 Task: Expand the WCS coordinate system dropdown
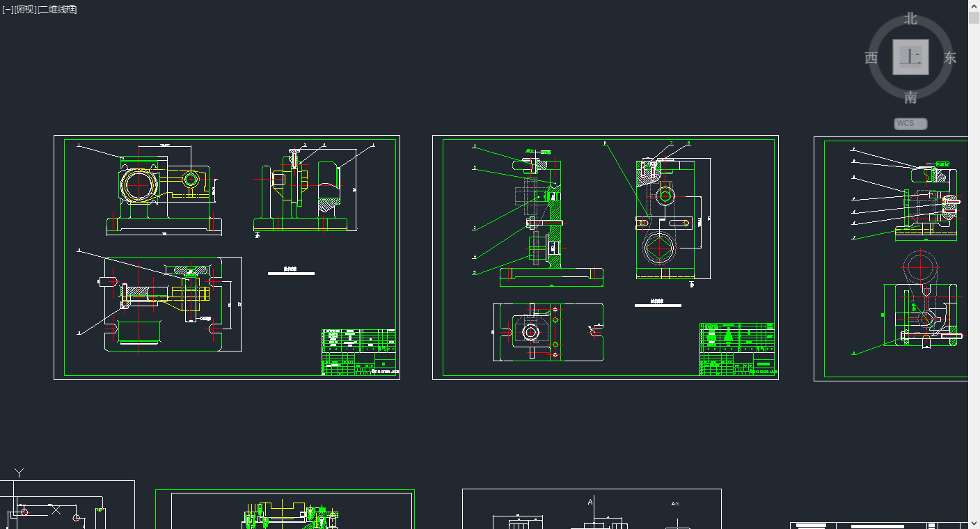[x=910, y=123]
